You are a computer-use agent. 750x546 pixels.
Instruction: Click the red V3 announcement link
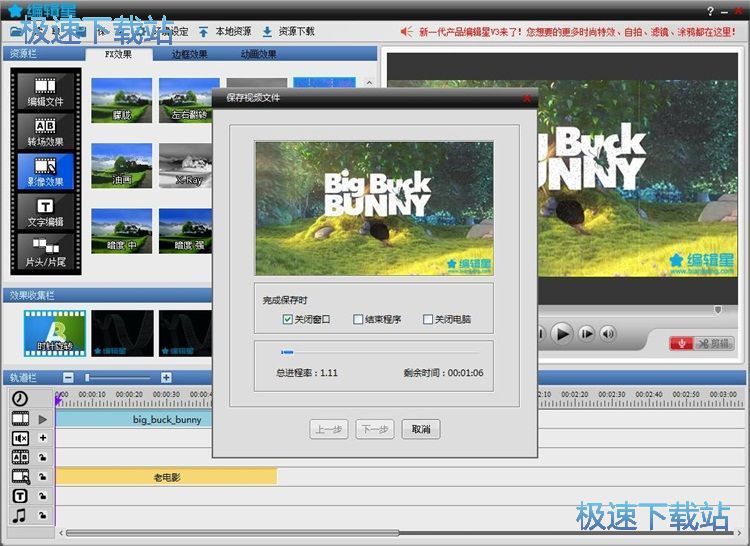point(577,32)
